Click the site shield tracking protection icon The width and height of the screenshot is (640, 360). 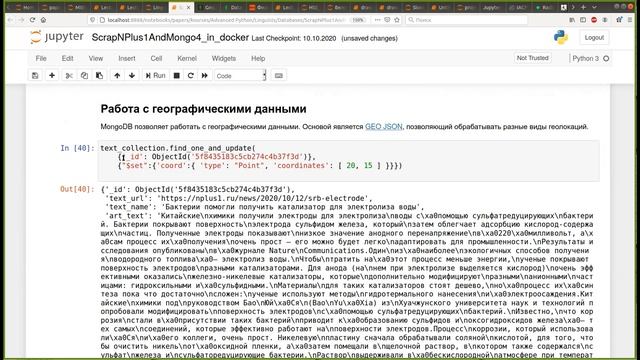[x=93, y=20]
